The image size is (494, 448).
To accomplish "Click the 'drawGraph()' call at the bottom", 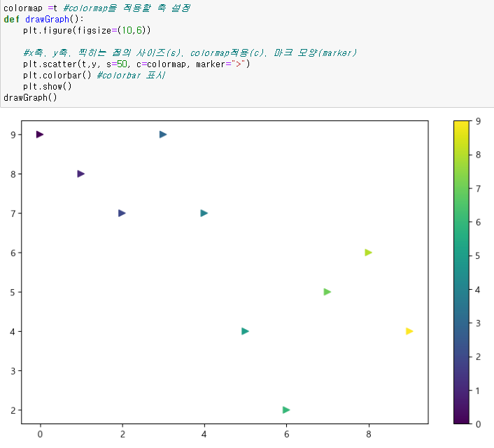I will (x=30, y=98).
